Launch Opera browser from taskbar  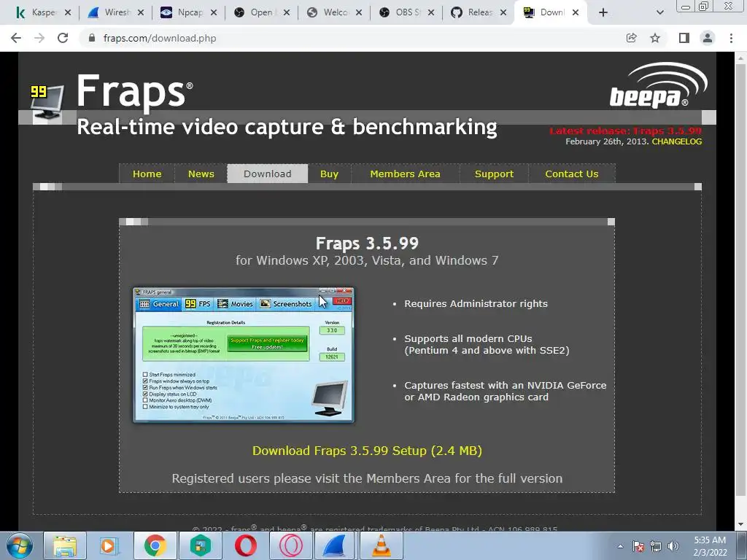coord(245,545)
